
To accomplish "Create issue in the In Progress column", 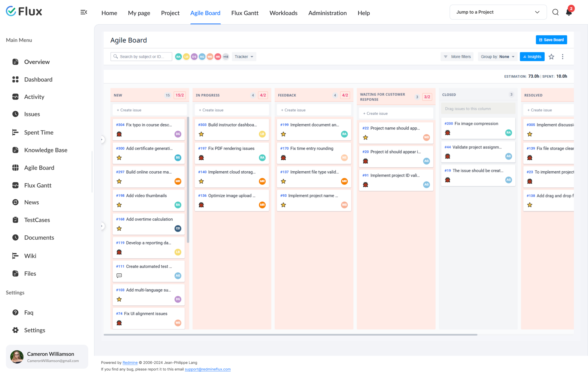I will [x=232, y=110].
